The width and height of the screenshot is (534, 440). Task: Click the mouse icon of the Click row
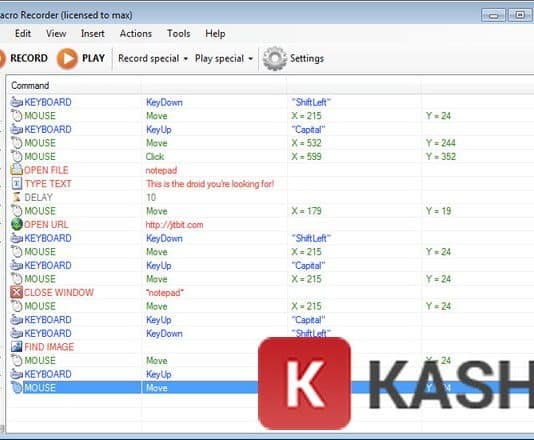coord(16,156)
